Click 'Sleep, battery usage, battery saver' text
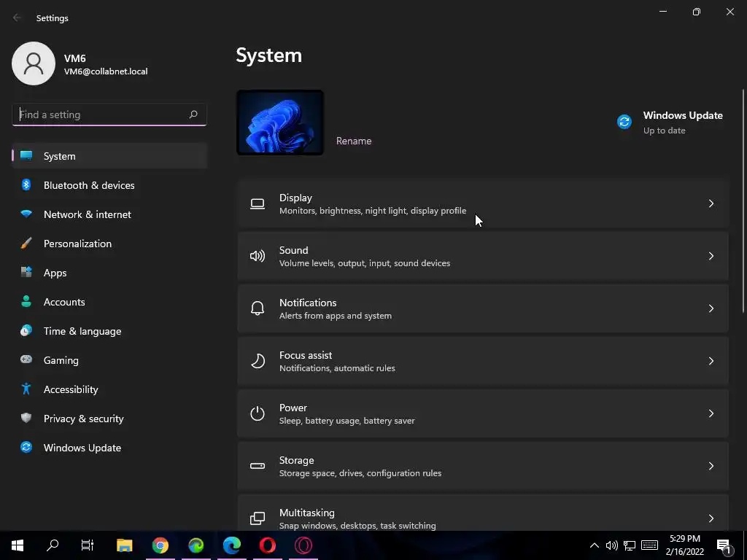This screenshot has height=560, width=747. point(347,421)
